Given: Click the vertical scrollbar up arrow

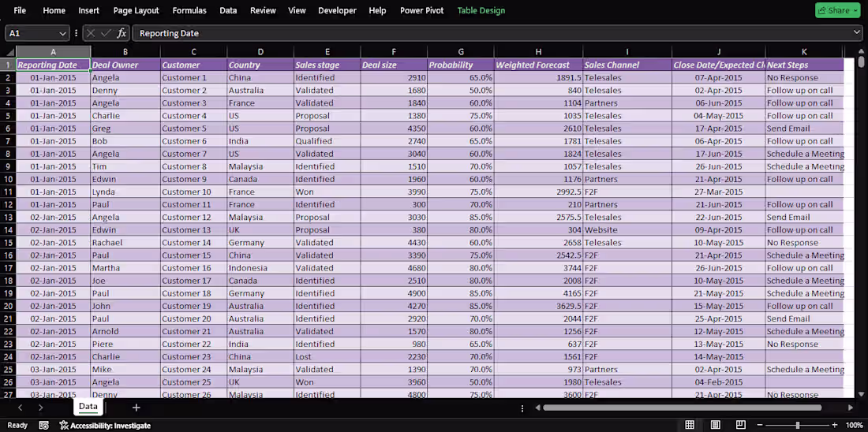Looking at the screenshot, I should tap(862, 51).
